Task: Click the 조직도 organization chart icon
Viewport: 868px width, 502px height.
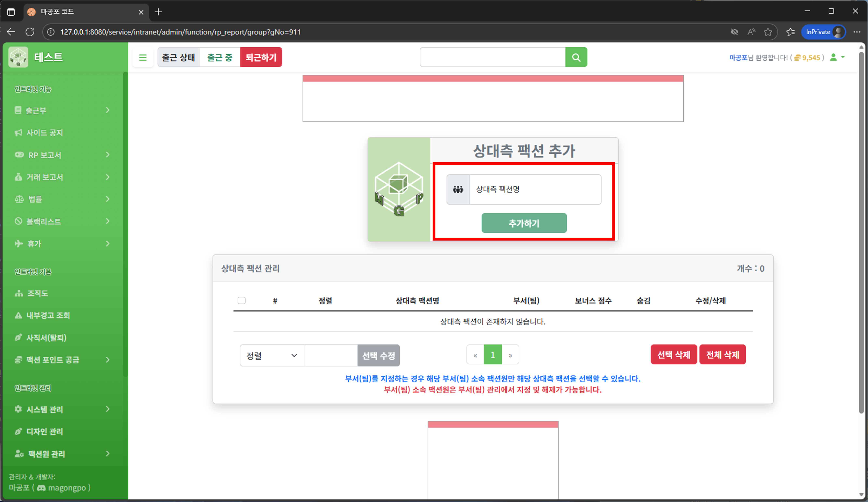Action: pos(19,293)
